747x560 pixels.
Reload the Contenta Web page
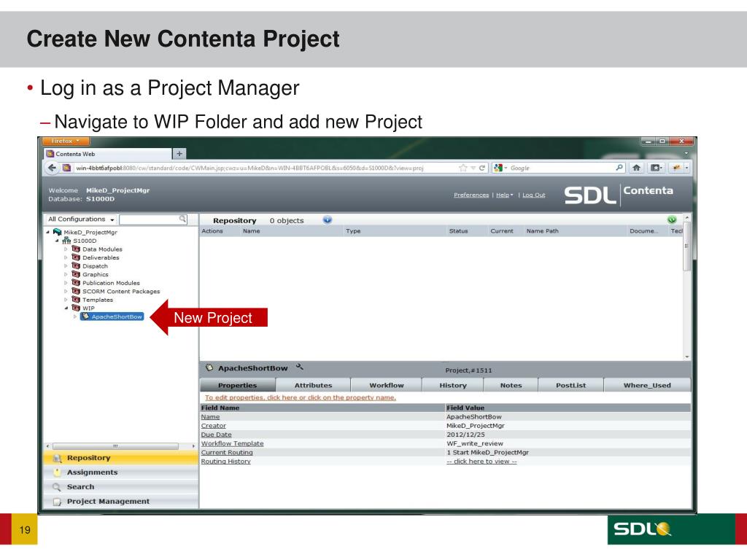481,168
